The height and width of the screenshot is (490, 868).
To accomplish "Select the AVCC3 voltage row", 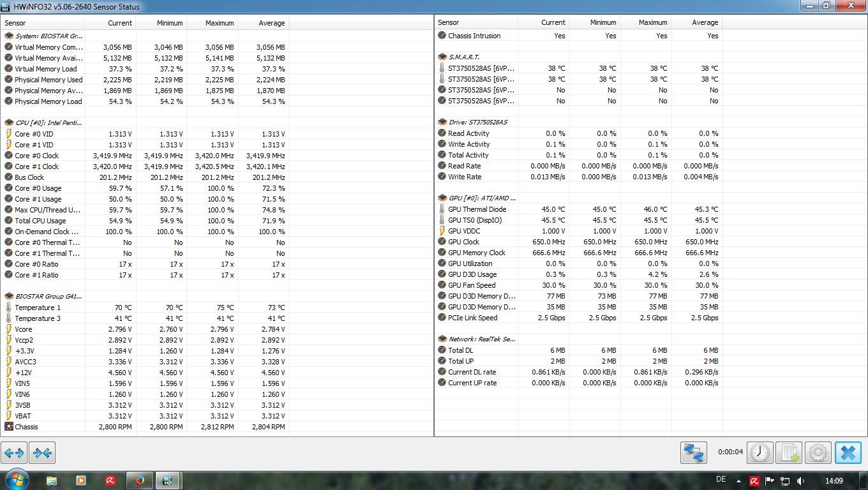I will [144, 362].
